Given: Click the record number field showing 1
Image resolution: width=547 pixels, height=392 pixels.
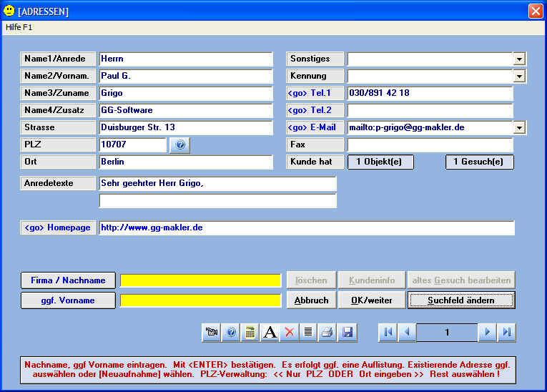Looking at the screenshot, I should pyautogui.click(x=447, y=332).
